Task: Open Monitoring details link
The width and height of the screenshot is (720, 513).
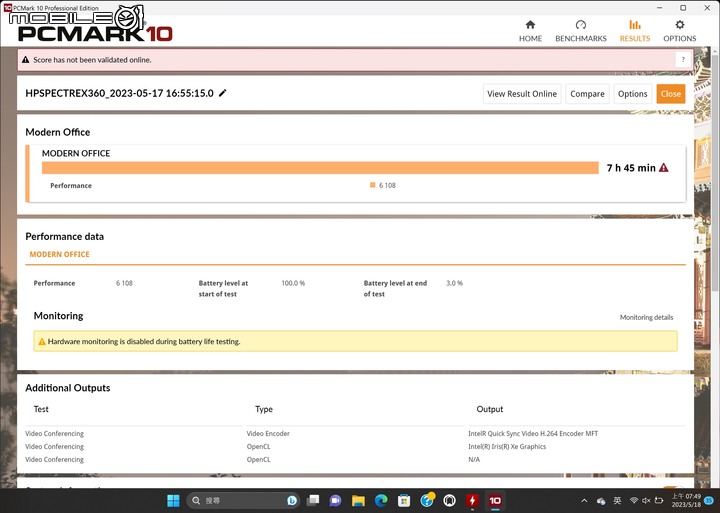Action: (x=646, y=317)
